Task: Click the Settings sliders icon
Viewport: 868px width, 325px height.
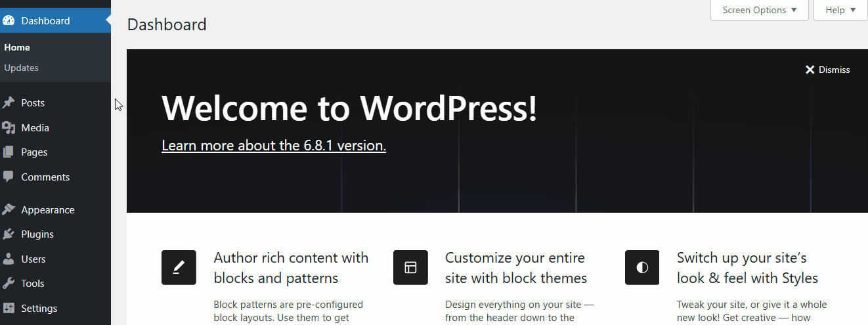Action: click(8, 308)
